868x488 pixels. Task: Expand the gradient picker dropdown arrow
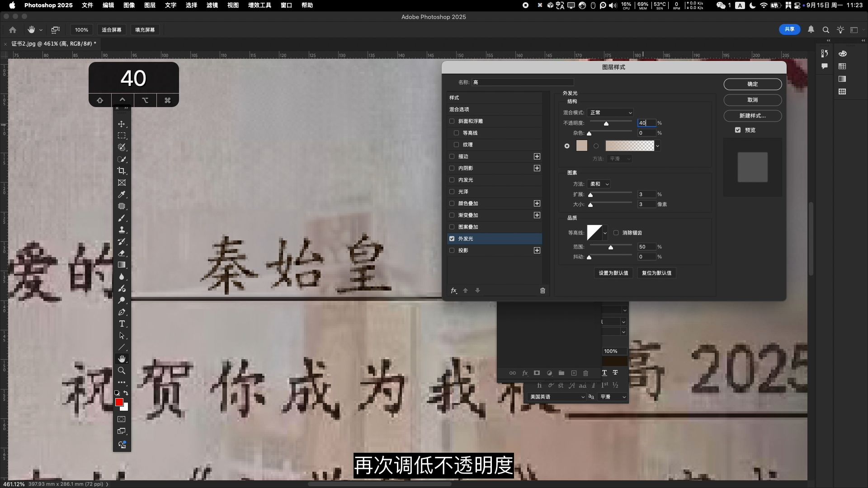(x=657, y=146)
